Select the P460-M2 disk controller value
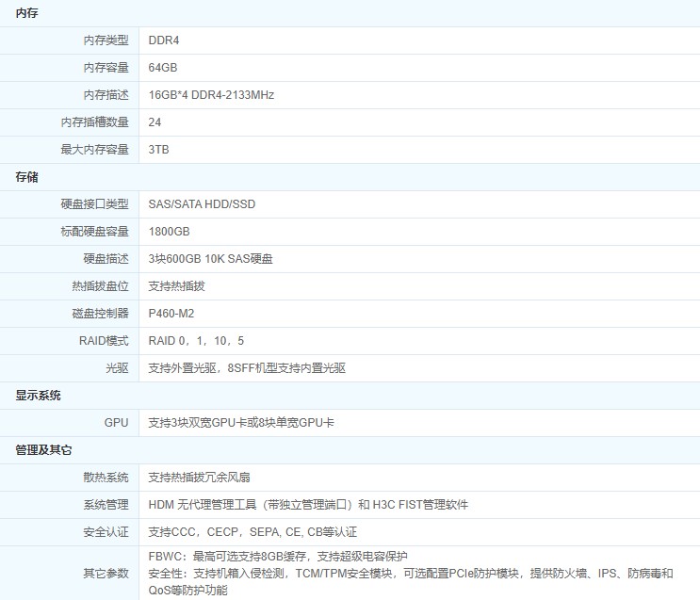 [171, 314]
